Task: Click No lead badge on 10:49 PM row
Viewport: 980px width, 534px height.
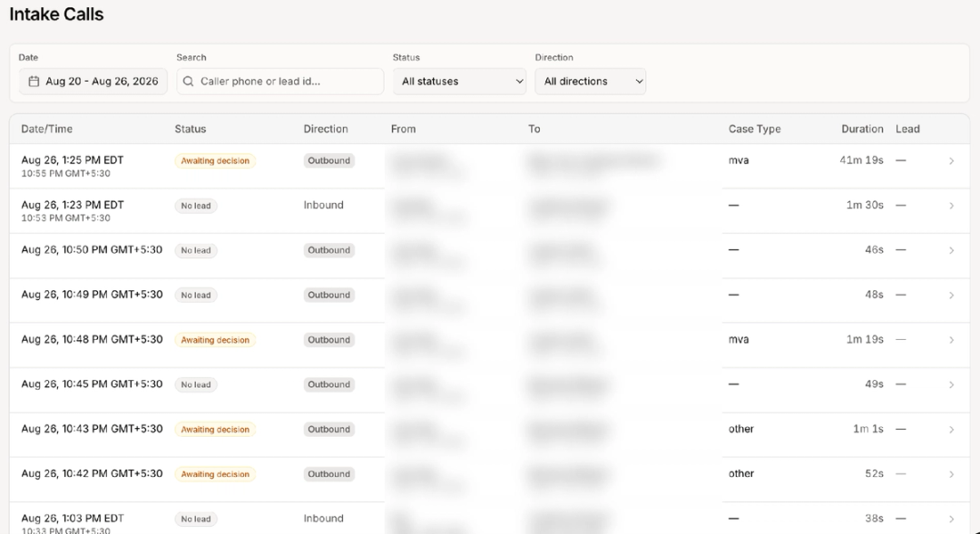Action: pos(196,296)
